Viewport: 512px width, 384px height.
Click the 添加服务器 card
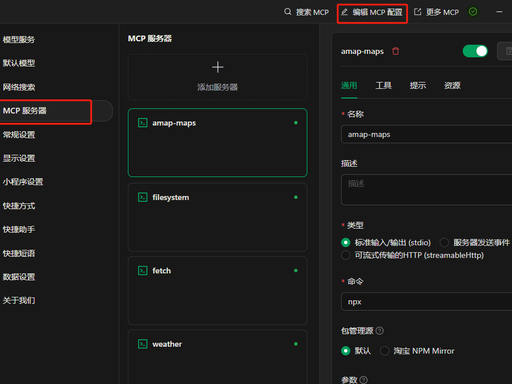[218, 77]
